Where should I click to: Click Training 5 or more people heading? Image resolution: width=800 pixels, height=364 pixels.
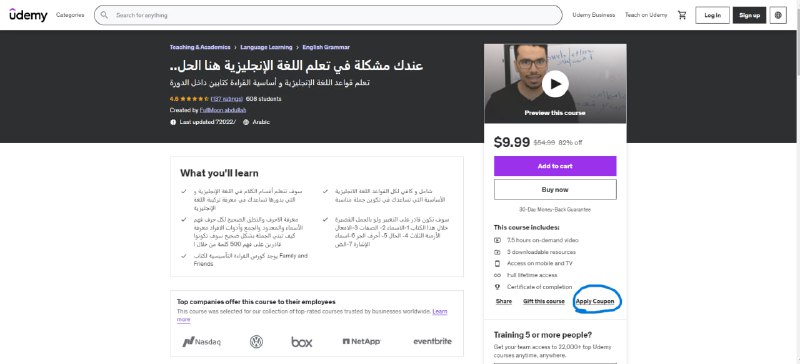[x=543, y=335]
